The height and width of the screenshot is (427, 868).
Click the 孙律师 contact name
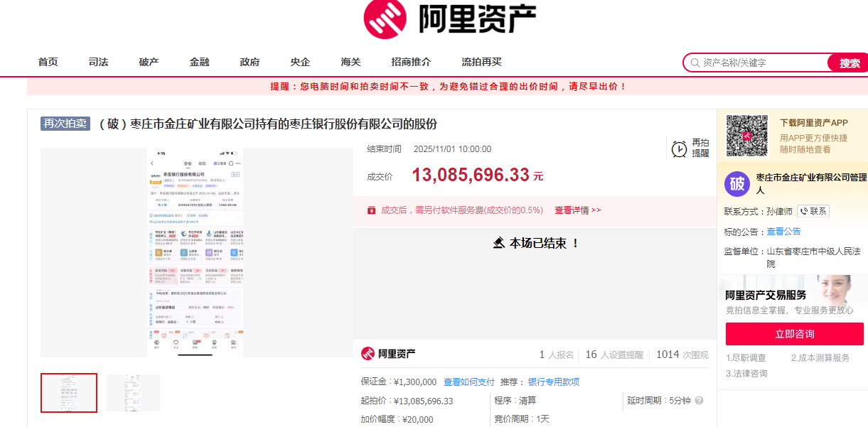(780, 212)
